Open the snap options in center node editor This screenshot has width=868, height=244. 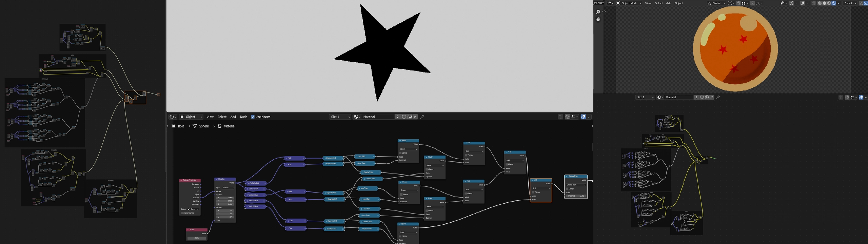click(x=575, y=117)
